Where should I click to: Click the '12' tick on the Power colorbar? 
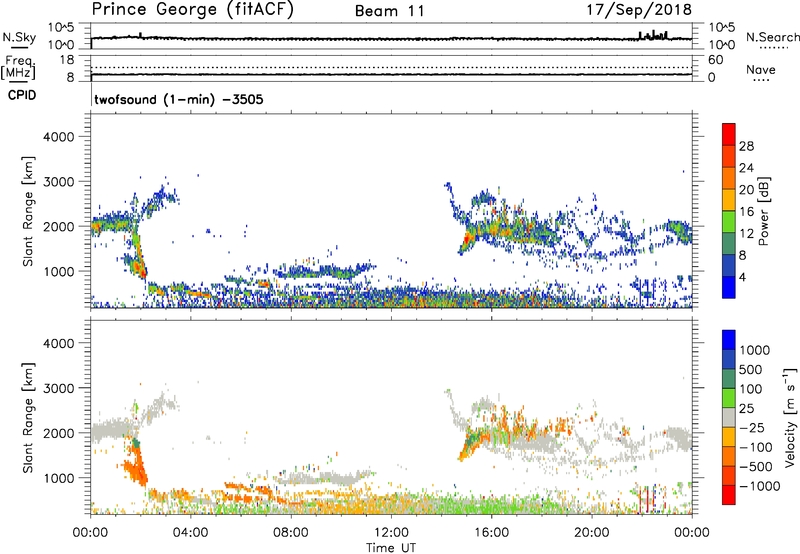pyautogui.click(x=746, y=234)
